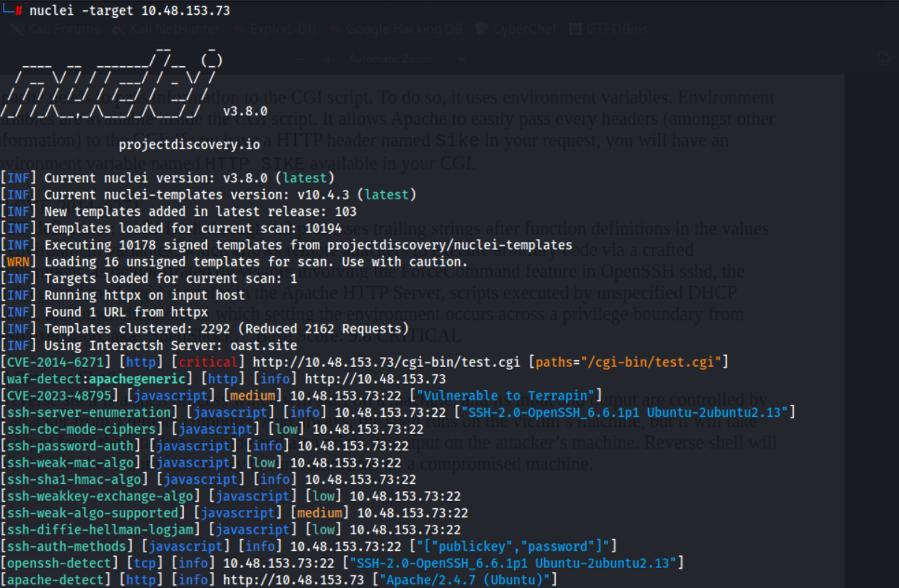Click the 'ssh-server-enumeration' template ID
Viewport: 899px width, 588px height.
point(89,412)
